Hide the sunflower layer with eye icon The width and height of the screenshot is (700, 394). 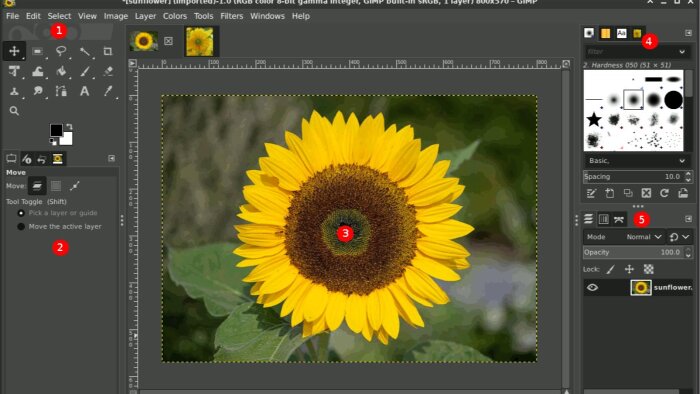tap(592, 287)
